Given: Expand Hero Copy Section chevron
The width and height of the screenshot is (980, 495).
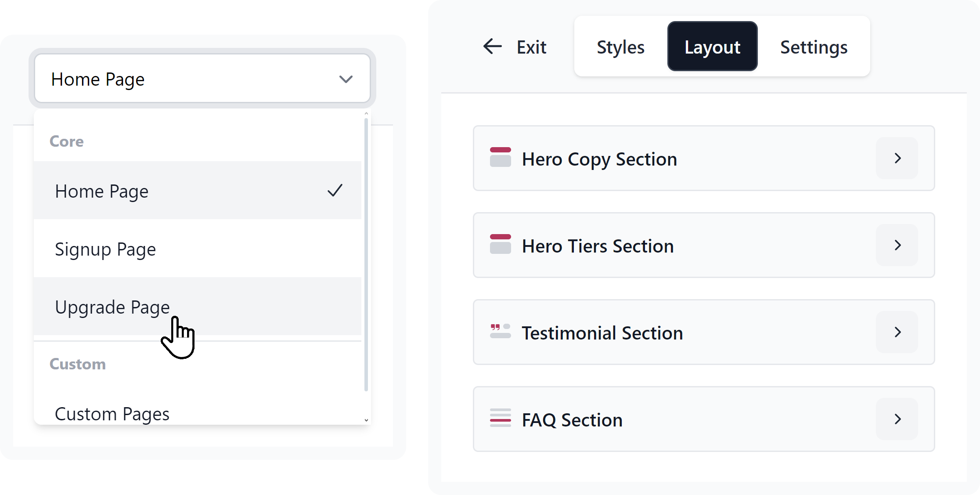Looking at the screenshot, I should [x=897, y=158].
